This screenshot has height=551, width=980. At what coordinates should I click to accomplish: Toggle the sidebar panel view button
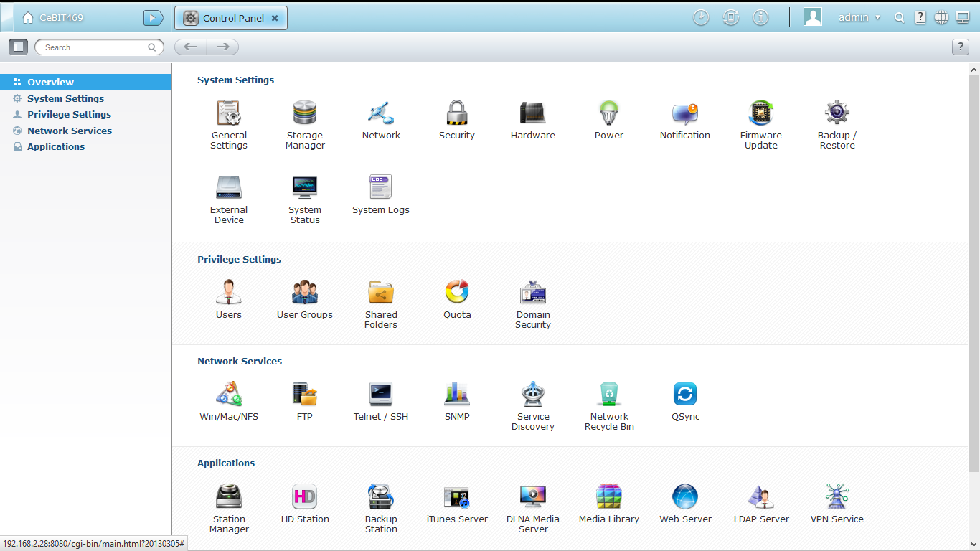click(19, 47)
